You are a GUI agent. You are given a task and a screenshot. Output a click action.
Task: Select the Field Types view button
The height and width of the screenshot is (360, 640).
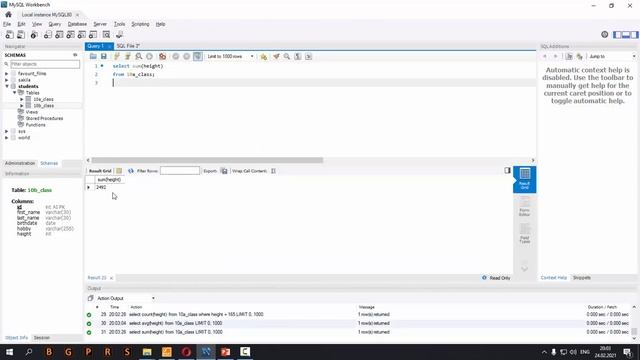click(524, 233)
